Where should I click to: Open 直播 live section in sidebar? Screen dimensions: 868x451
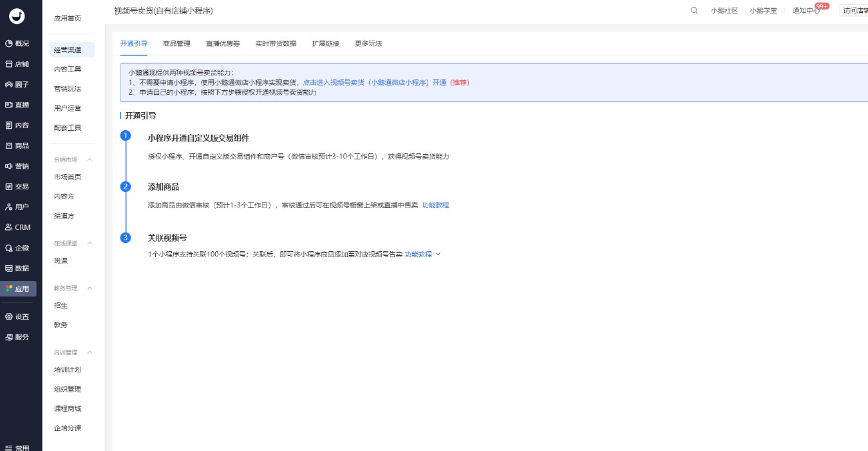tap(18, 105)
